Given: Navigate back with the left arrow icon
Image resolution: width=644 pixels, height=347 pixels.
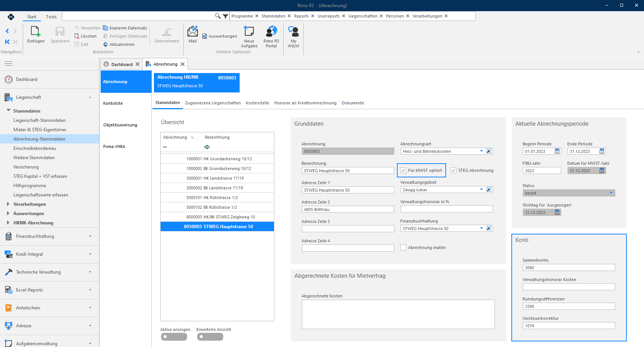Looking at the screenshot, I should [7, 31].
